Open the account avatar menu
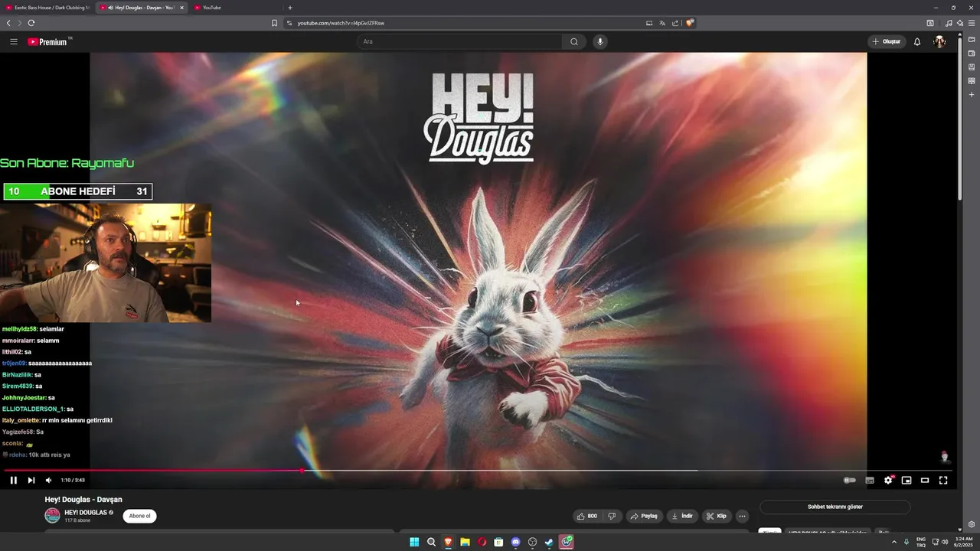 click(939, 41)
